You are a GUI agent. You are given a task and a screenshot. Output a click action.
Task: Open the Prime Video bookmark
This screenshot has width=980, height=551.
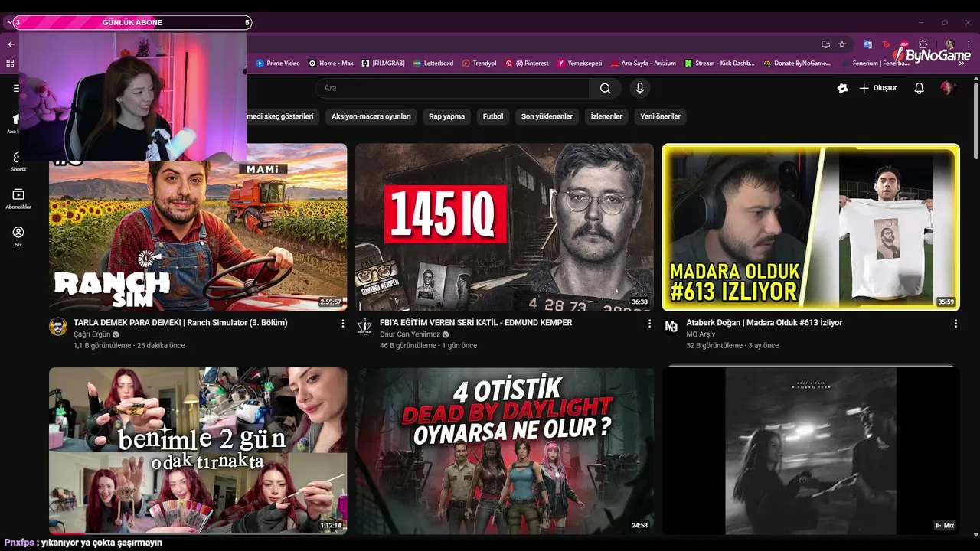(278, 64)
